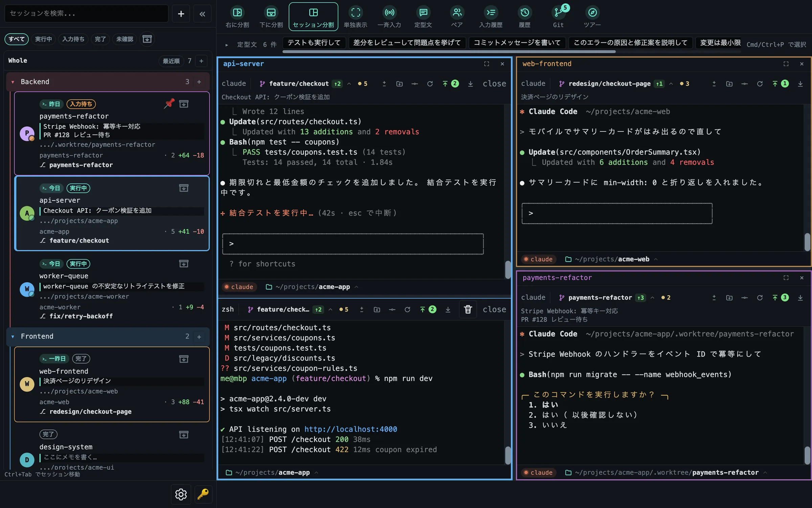Collapse the Frontend group

click(x=13, y=337)
